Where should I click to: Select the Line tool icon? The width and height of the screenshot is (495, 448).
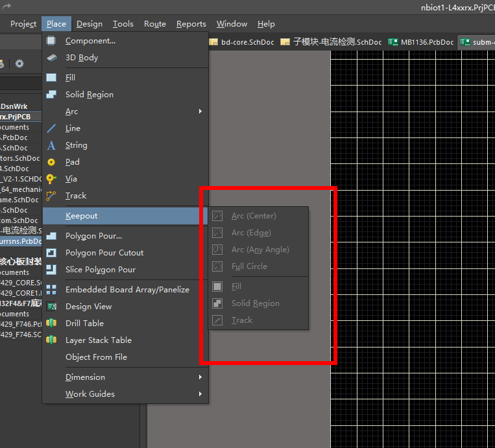click(51, 128)
